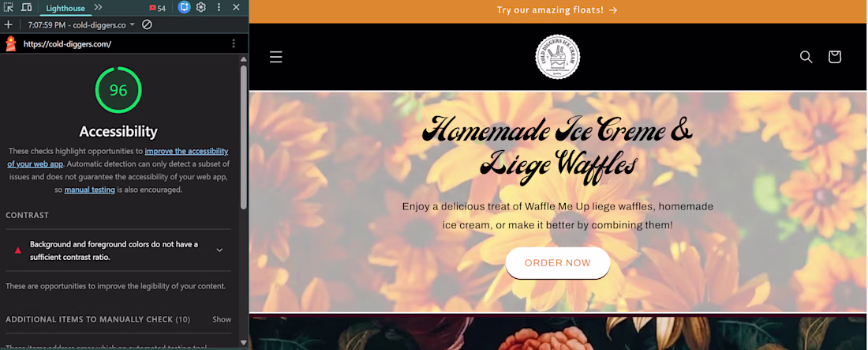Click the ORDER NOW button
This screenshot has height=350, width=868.
557,263
